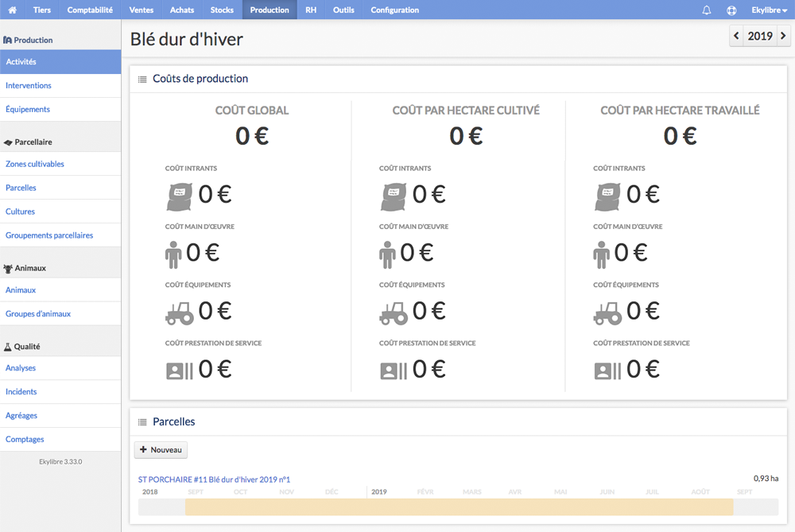Screen dimensions: 795x532
Task: Open the Comptabilité menu
Action: pos(90,10)
